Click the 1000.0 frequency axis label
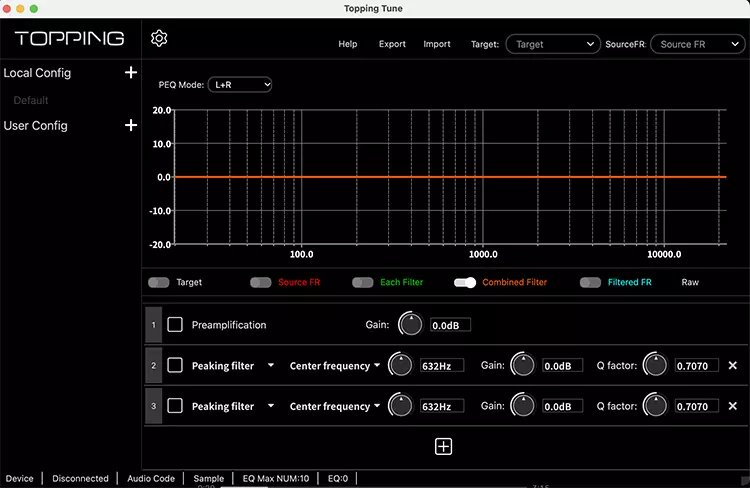 [483, 254]
